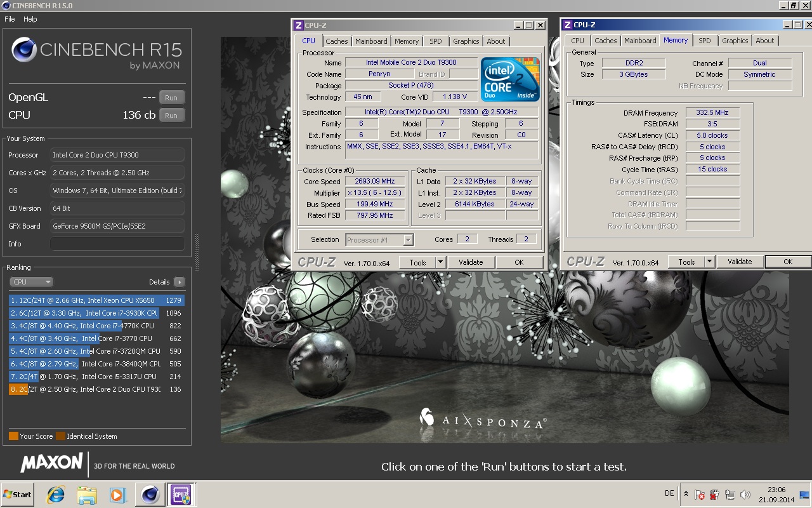812x508 pixels.
Task: Open Internet Explorer from the taskbar
Action: coord(56,495)
